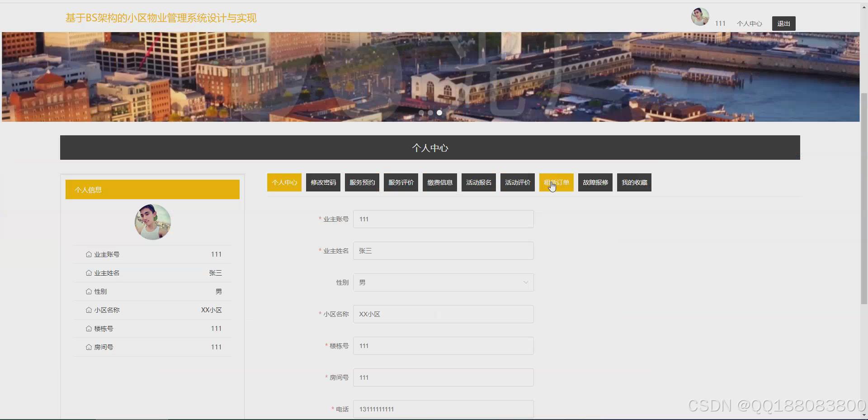Click the house icon beside 房间号
The image size is (868, 420).
click(89, 347)
